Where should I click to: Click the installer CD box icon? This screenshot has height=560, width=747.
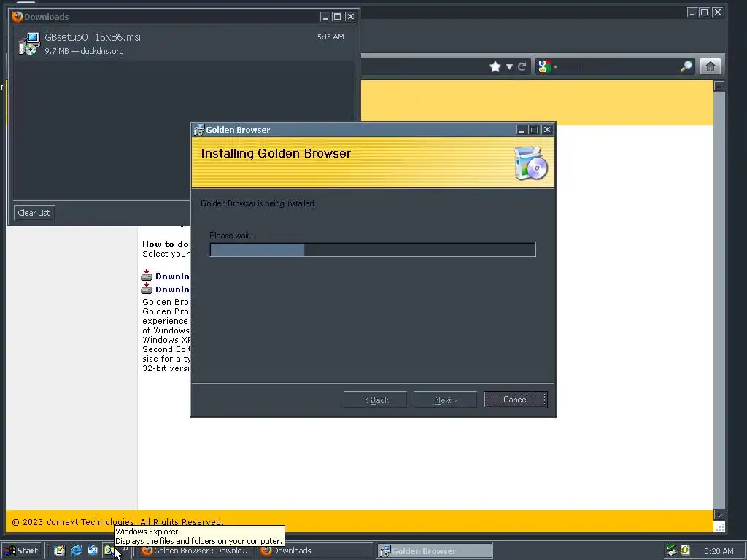pos(531,163)
